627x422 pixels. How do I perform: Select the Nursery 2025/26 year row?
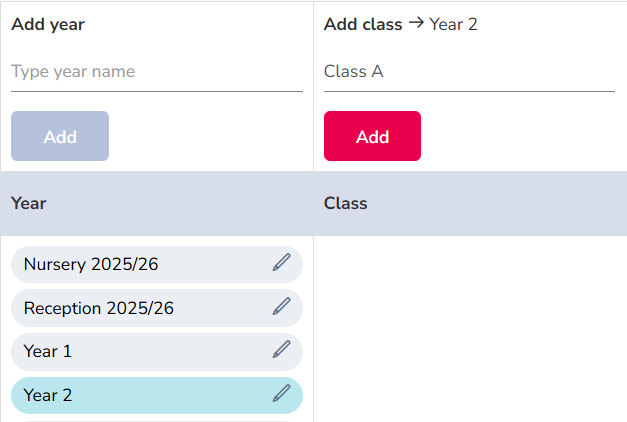pyautogui.click(x=157, y=264)
